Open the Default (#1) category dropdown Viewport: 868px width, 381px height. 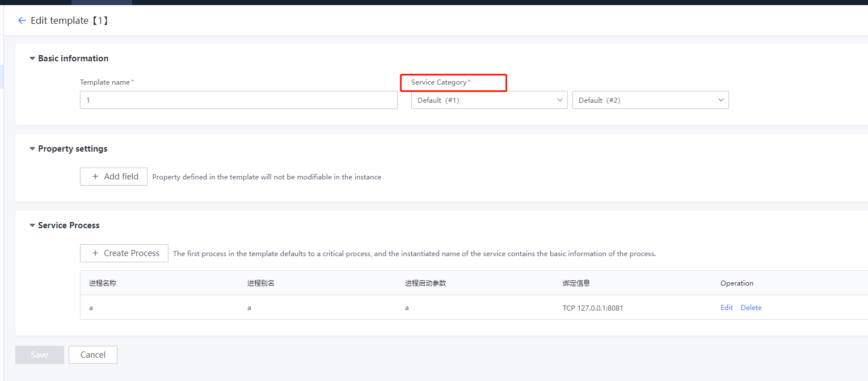tap(488, 100)
